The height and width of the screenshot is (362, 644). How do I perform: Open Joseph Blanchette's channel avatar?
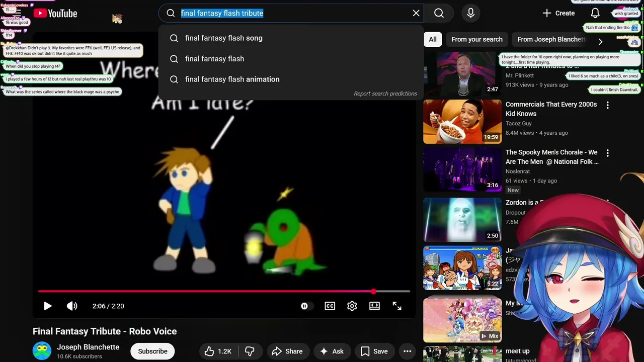click(42, 351)
